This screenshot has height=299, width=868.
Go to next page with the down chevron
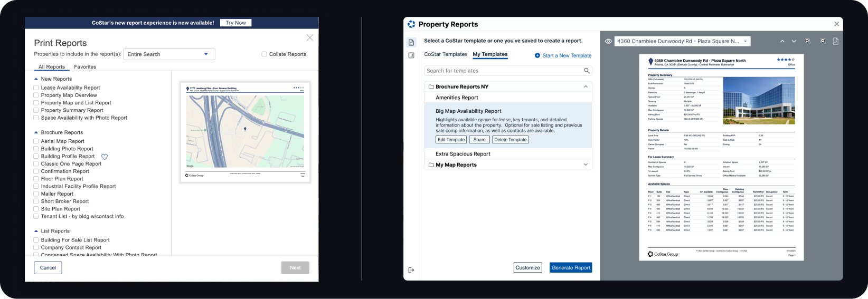[x=794, y=41]
